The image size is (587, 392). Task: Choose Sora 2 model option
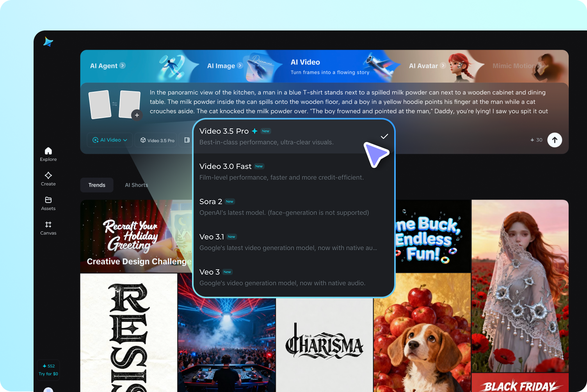click(294, 207)
